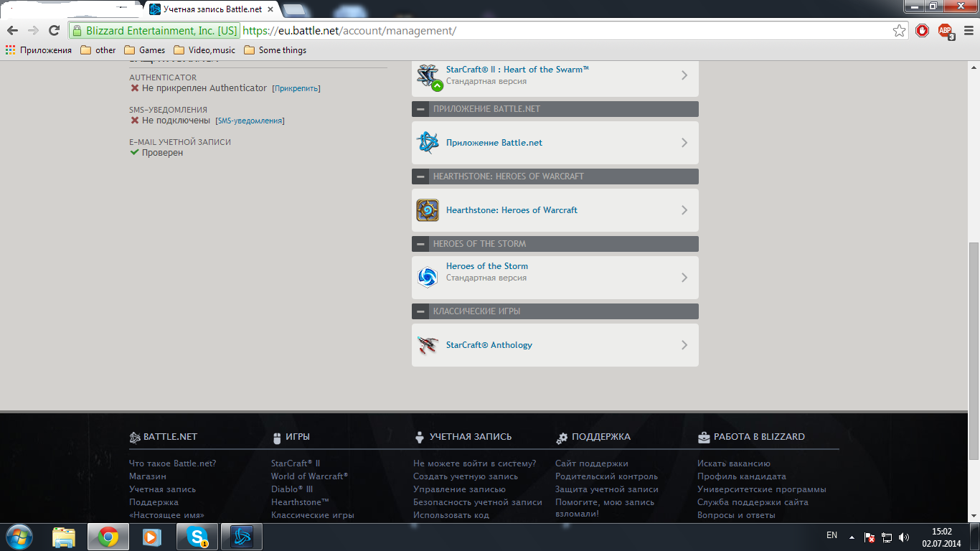Image resolution: width=980 pixels, height=551 pixels.
Task: Open the Hearthstone: Heroes of Warcraft link
Action: tap(512, 210)
